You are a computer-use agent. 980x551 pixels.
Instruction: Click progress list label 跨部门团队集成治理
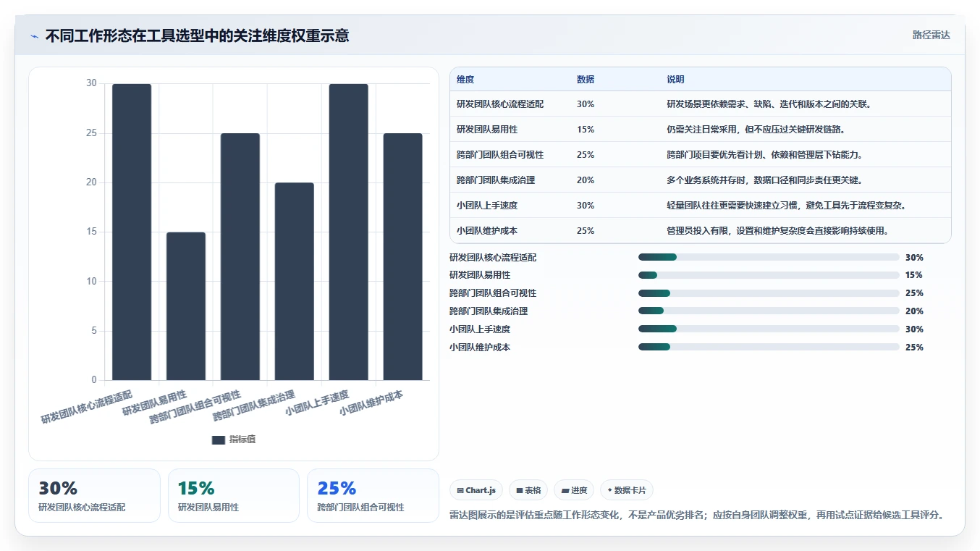coord(489,311)
